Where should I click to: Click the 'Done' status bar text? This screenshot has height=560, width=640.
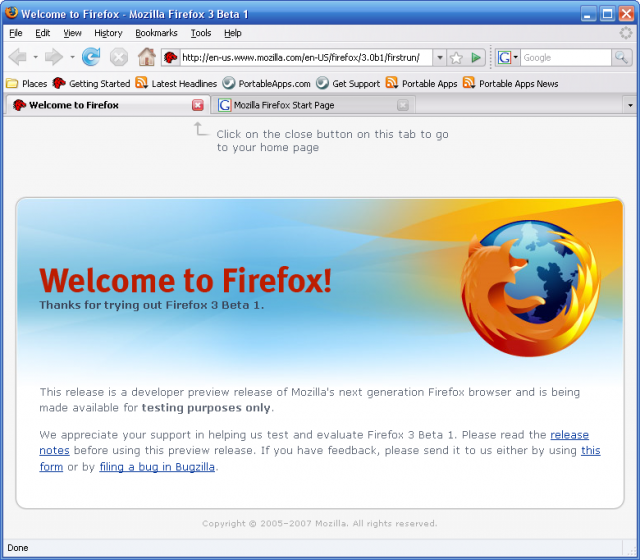pyautogui.click(x=18, y=548)
